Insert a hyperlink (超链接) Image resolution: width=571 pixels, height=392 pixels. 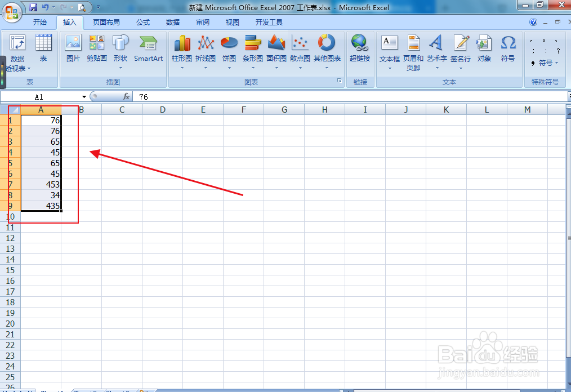click(x=360, y=48)
